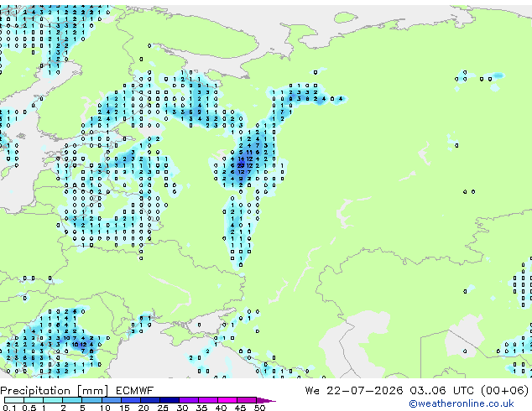Click the 10–15 mm blue legend swatch
This screenshot has width=532, height=411.
[x=111, y=400]
